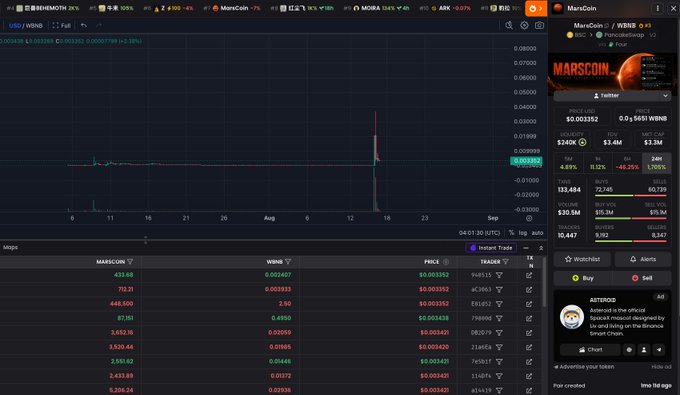Switch chart price to WBNB
This screenshot has width=680, height=395.
(x=34, y=26)
